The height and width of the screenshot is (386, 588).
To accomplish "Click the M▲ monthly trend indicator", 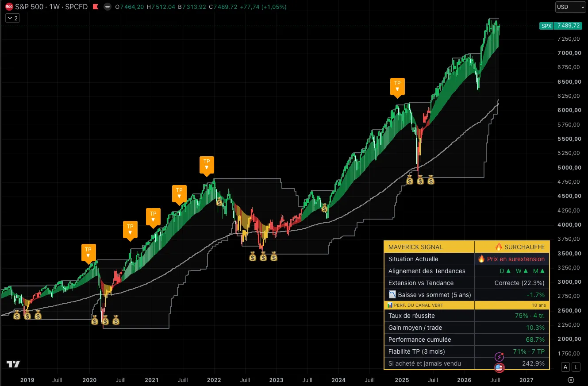I will (539, 271).
